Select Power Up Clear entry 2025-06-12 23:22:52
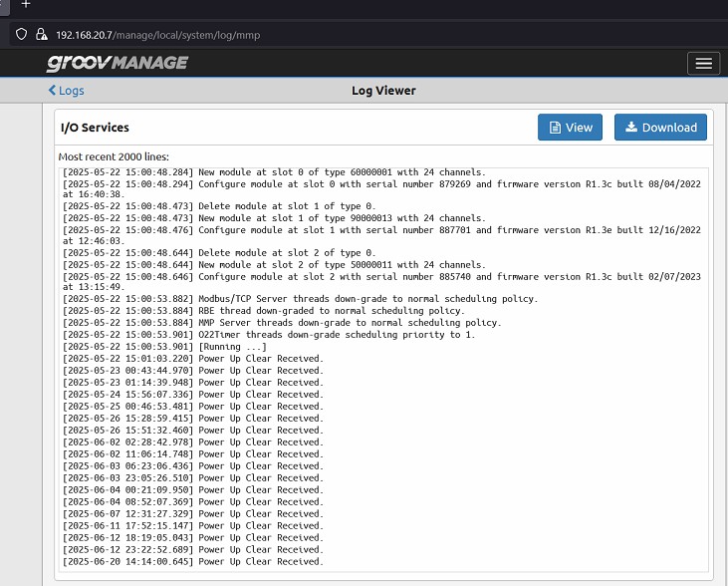This screenshot has height=586, width=728. tap(192, 550)
